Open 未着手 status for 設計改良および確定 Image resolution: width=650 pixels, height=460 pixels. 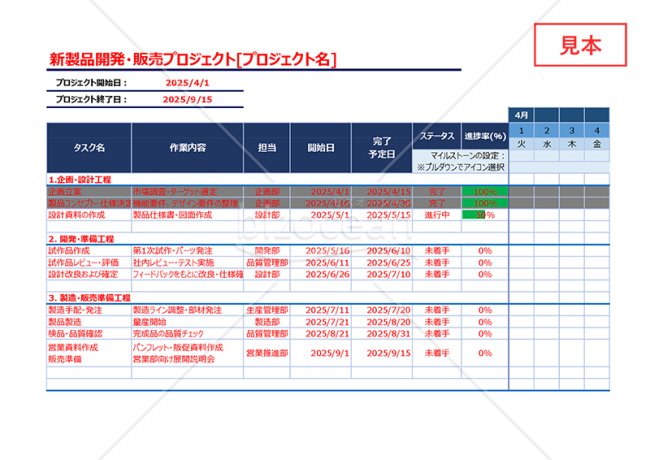(x=437, y=274)
